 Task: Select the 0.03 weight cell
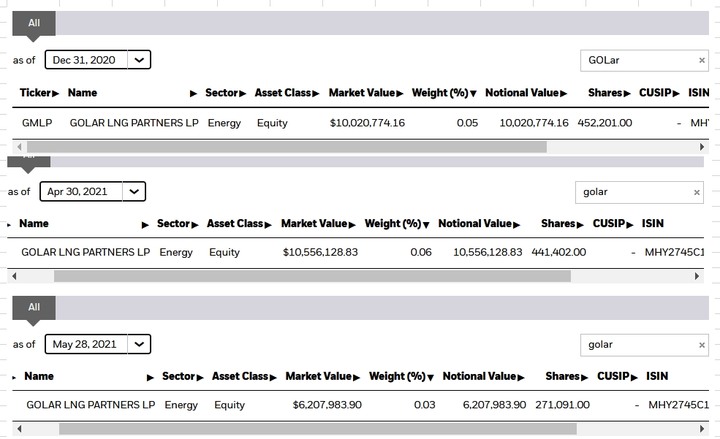pos(425,405)
